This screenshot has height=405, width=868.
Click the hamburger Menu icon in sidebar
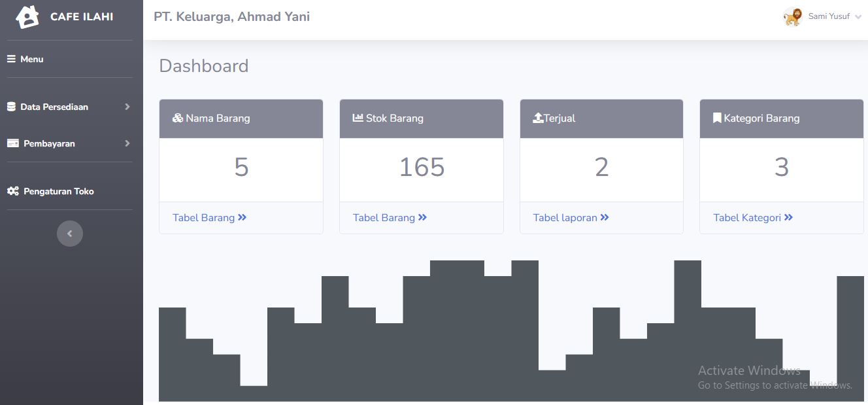tap(11, 59)
